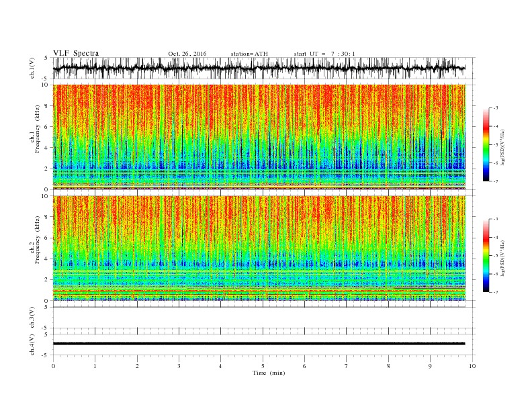Click the "-3" tick on ch.1 color bar
The image size is (532, 411).
495,108
